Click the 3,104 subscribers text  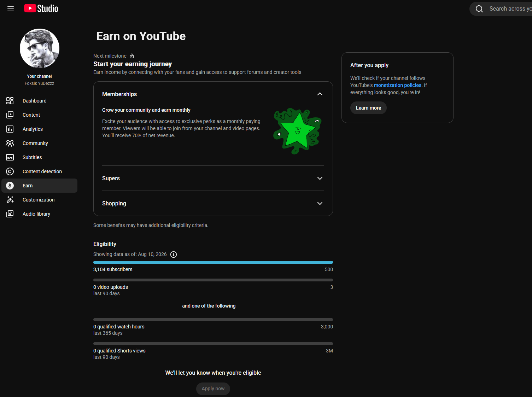(x=113, y=269)
